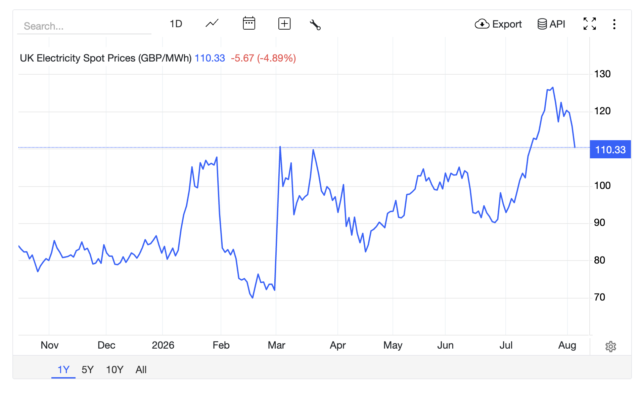
Task: Click the Export button label
Action: tap(507, 24)
